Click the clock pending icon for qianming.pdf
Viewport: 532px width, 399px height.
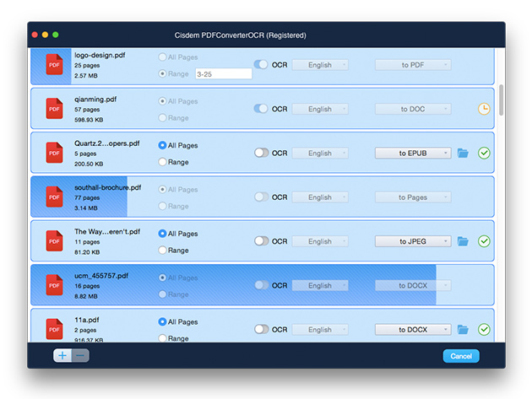tap(484, 109)
